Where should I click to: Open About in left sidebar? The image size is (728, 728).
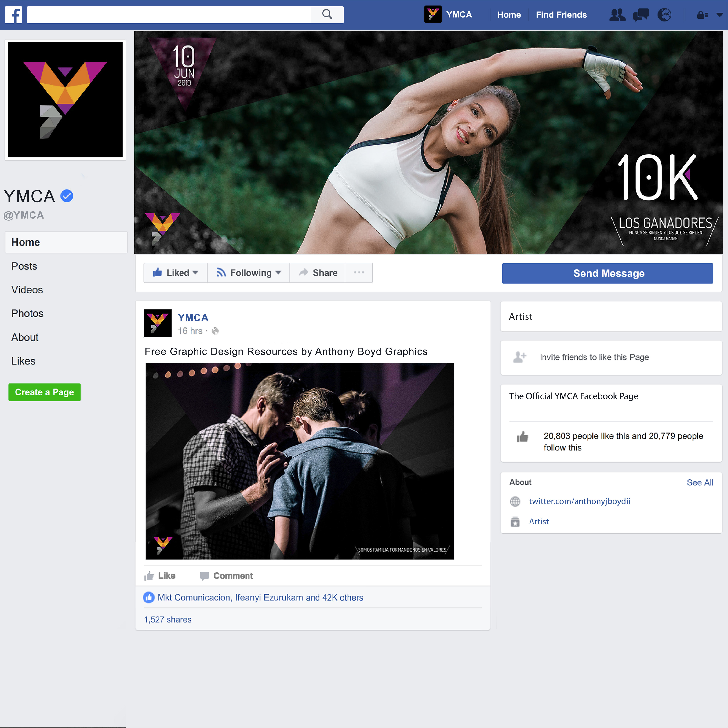[25, 337]
